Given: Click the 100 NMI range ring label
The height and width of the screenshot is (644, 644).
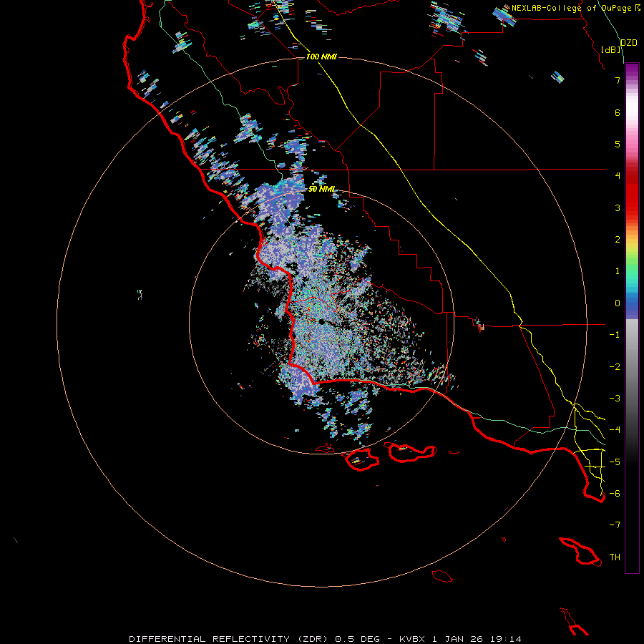Looking at the screenshot, I should [321, 57].
